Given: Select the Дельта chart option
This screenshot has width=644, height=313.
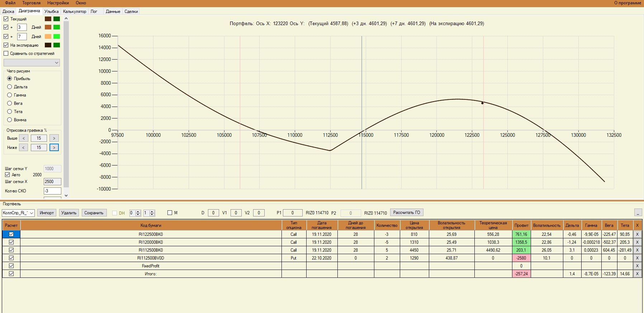Looking at the screenshot, I should coord(10,87).
